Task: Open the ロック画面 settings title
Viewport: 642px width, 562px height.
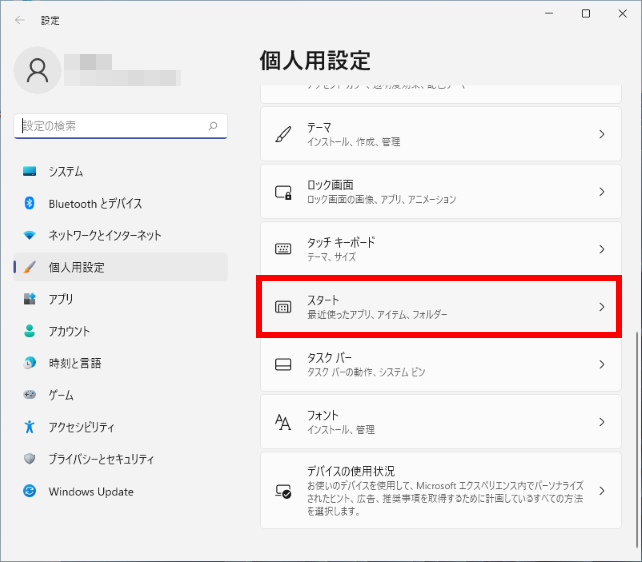Action: [330, 185]
